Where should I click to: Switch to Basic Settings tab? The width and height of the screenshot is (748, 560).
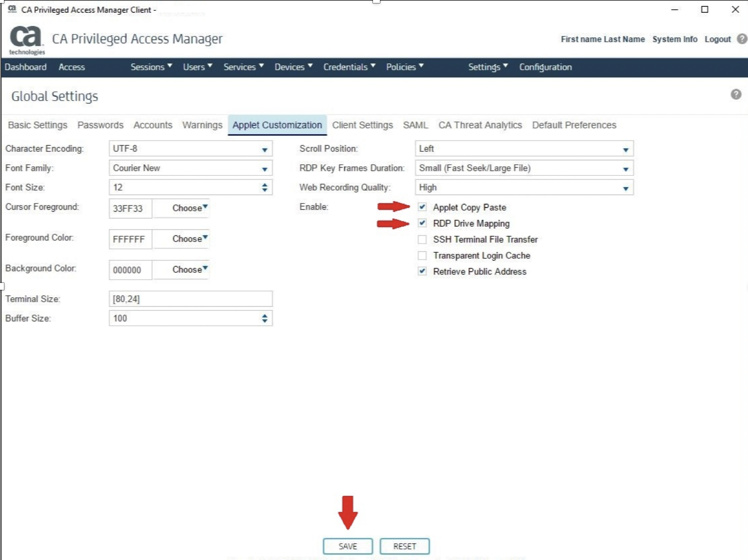point(38,125)
